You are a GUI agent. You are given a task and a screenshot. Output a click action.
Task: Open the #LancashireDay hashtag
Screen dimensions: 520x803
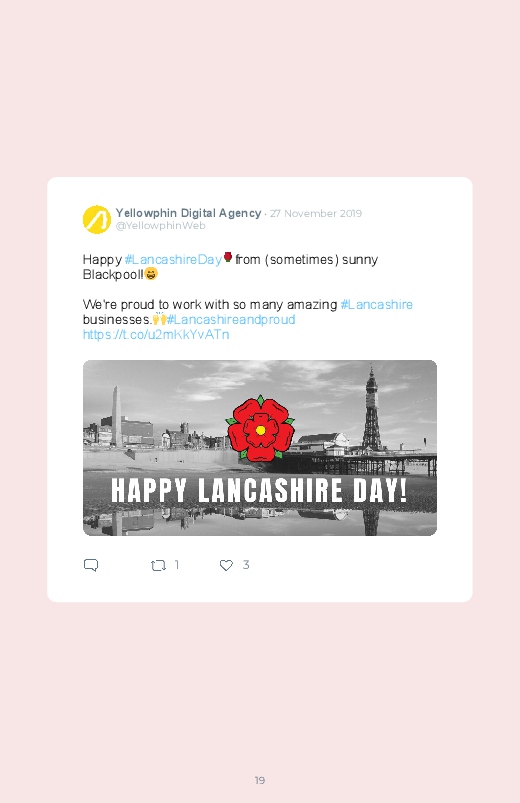(x=173, y=260)
